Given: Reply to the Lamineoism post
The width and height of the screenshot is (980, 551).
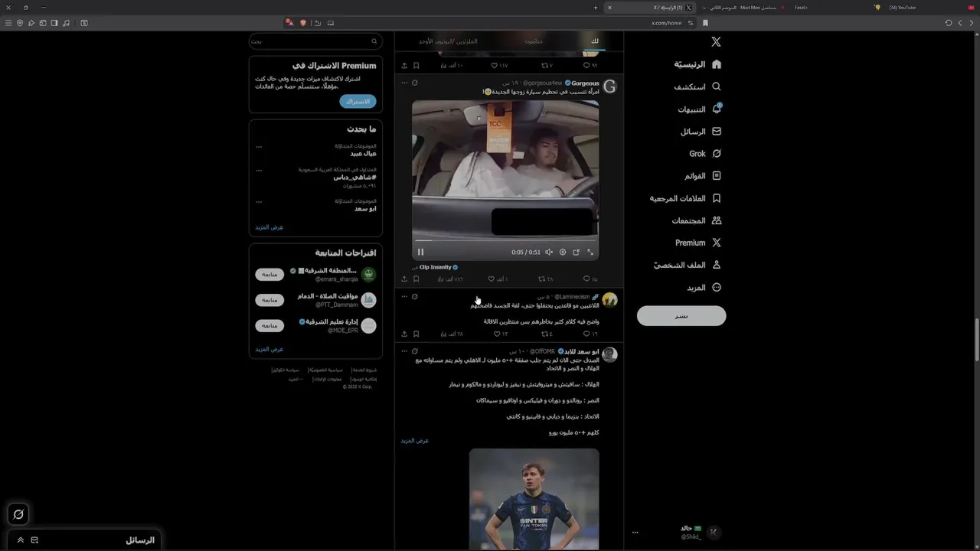Looking at the screenshot, I should [x=590, y=334].
